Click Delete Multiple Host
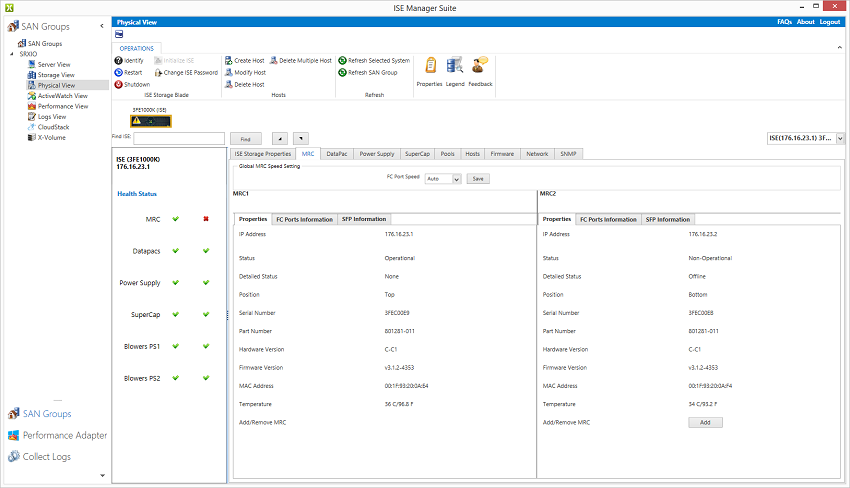The width and height of the screenshot is (850, 488). coord(301,61)
